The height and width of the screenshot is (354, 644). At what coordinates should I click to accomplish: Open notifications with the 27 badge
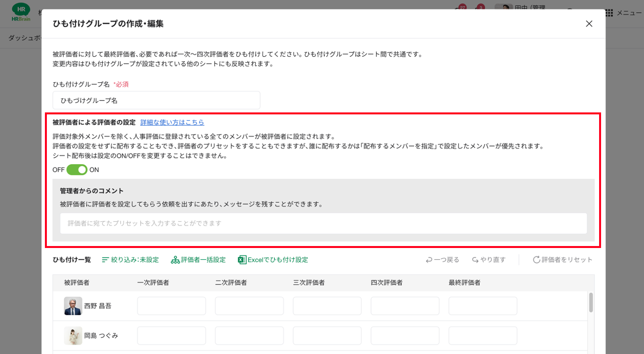460,8
